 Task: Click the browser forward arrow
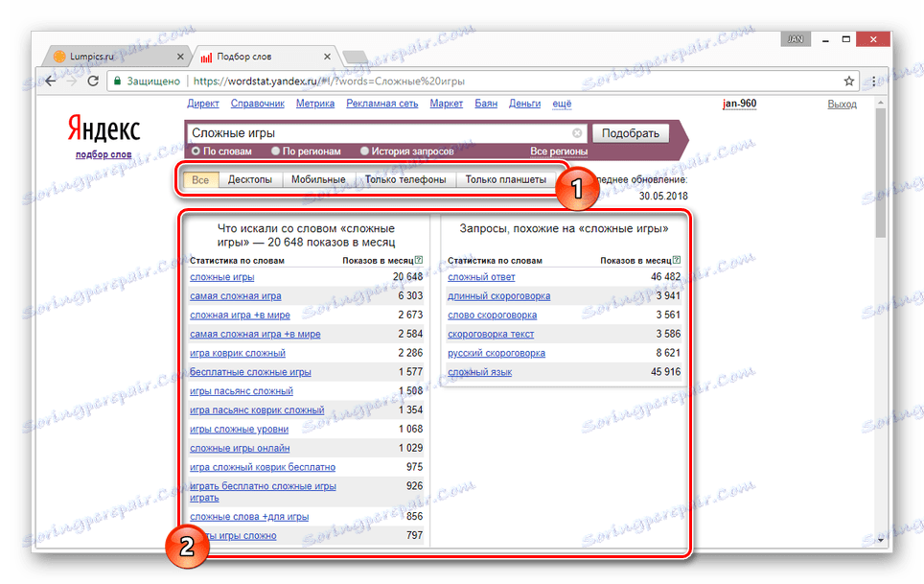pos(72,82)
